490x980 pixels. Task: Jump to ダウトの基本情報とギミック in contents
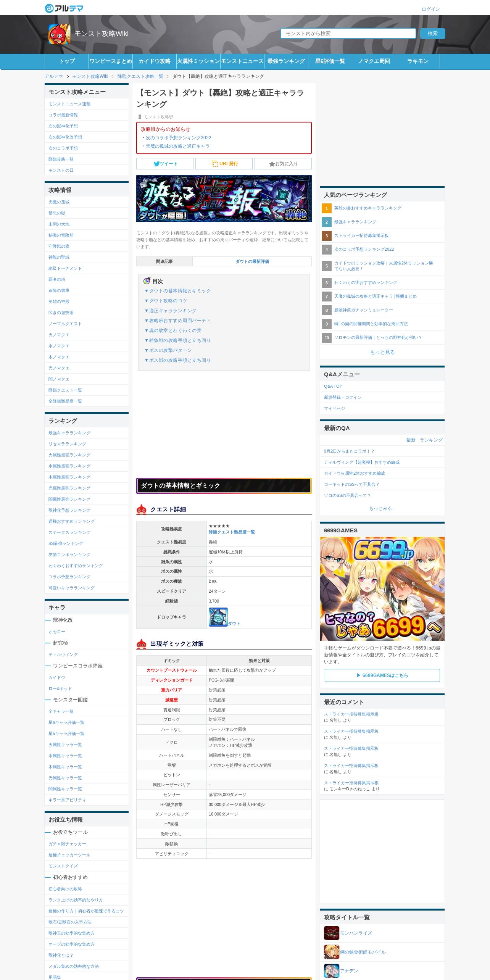(177, 291)
